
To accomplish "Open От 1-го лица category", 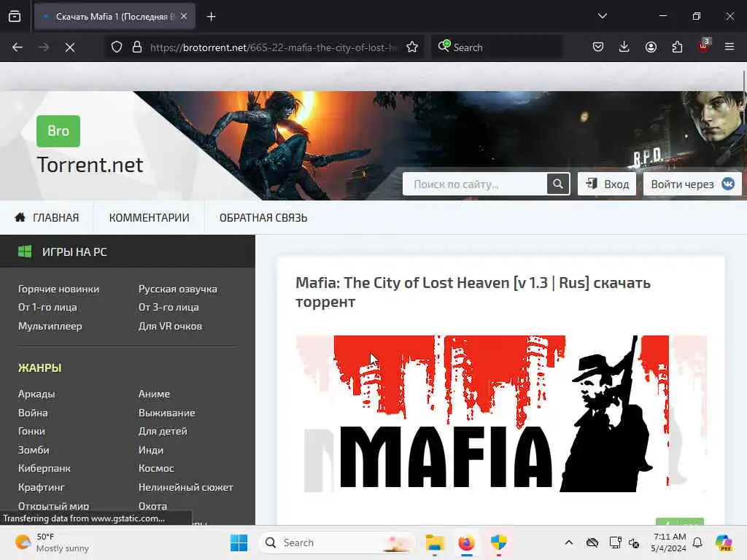I will tap(47, 307).
